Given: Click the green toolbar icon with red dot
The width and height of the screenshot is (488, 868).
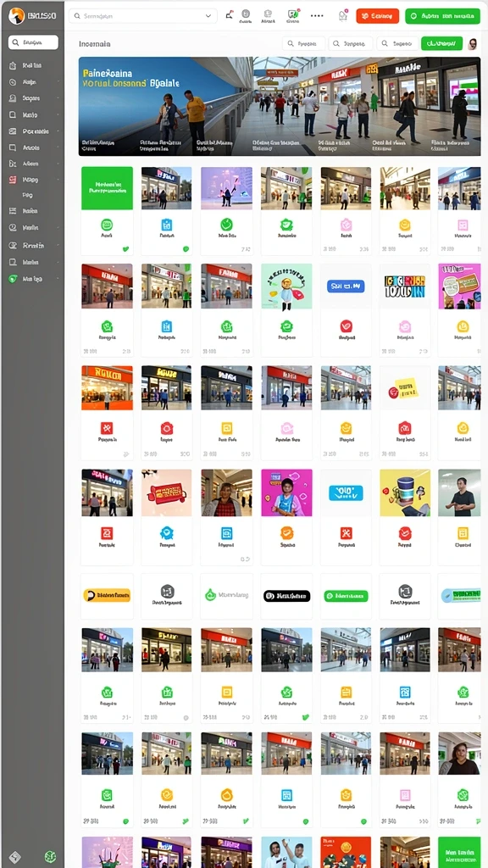Looking at the screenshot, I should click(x=292, y=15).
